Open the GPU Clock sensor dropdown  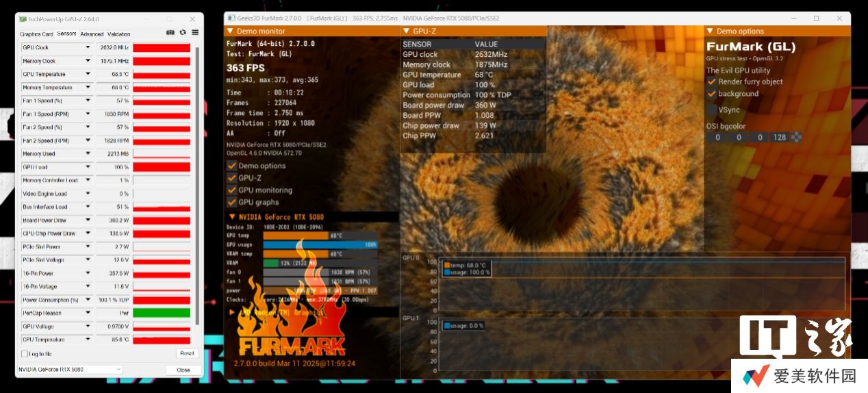coord(88,47)
